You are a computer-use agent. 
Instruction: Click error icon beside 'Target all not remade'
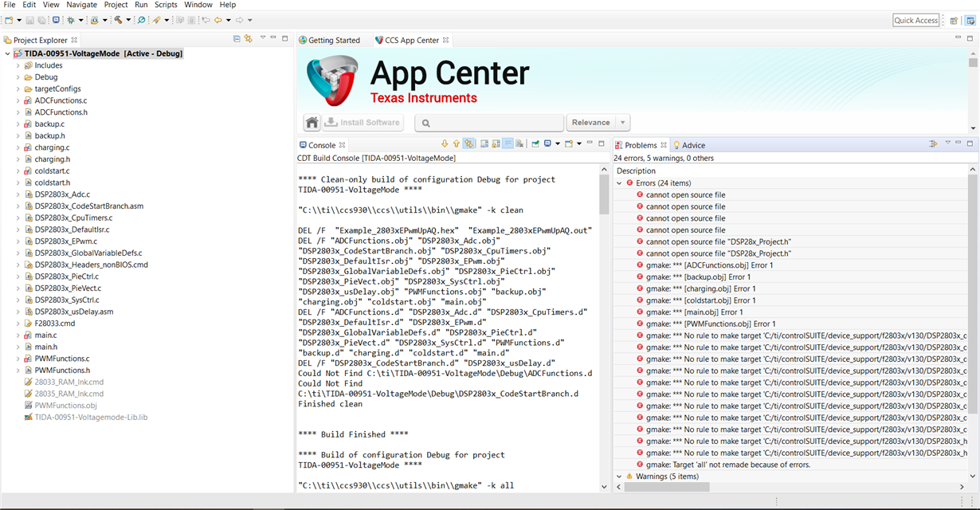pyautogui.click(x=640, y=465)
